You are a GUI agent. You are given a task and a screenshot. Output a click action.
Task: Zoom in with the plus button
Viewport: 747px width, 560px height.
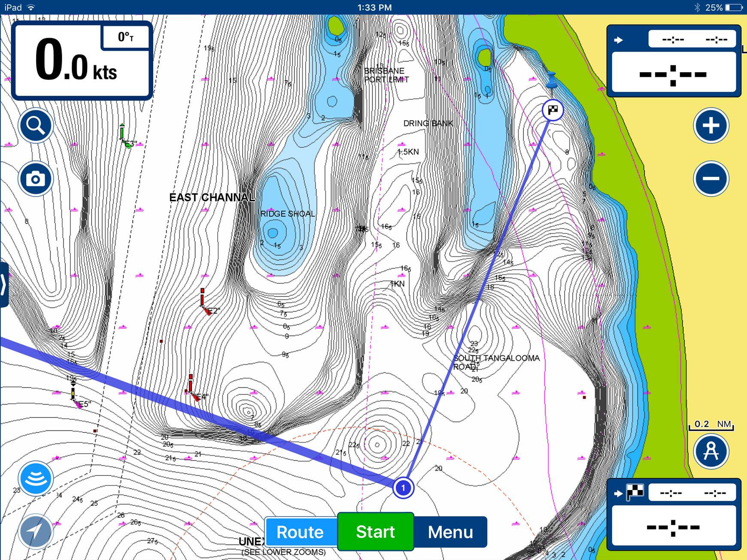[711, 126]
